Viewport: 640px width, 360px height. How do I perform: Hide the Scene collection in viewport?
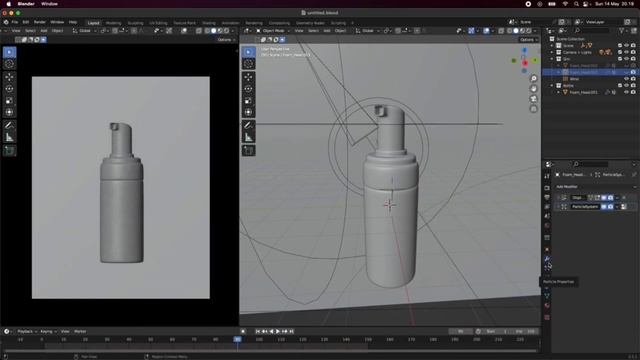(x=627, y=46)
